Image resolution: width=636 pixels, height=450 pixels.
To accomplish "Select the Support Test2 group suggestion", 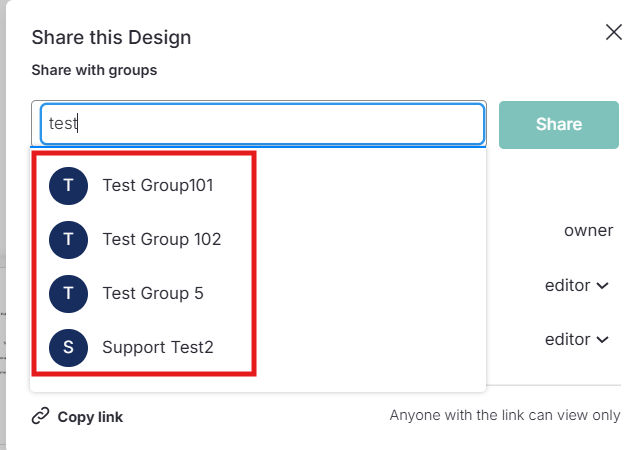I will (157, 347).
